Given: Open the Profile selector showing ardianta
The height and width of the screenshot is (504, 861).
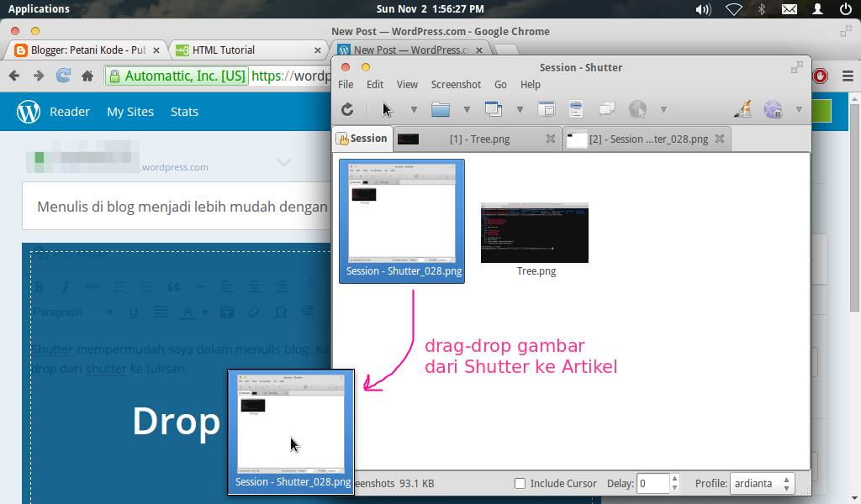Looking at the screenshot, I should click(762, 483).
